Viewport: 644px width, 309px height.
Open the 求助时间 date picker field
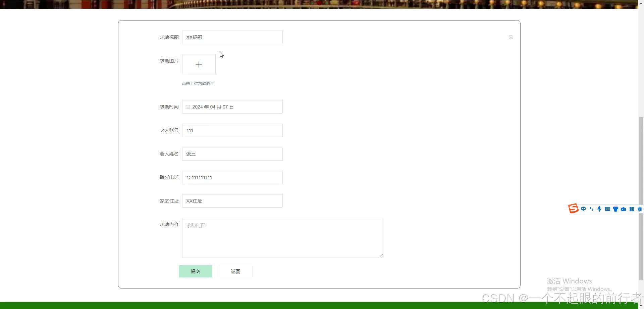pyautogui.click(x=232, y=107)
